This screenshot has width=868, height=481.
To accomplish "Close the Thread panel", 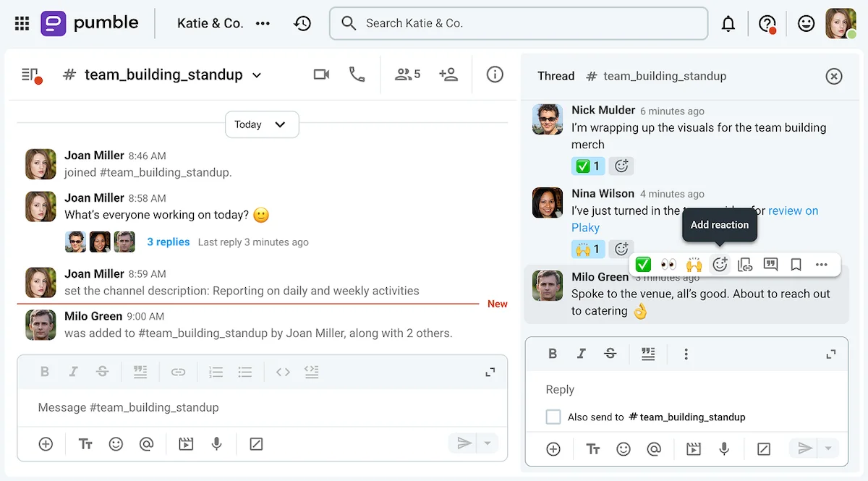I will click(x=834, y=76).
